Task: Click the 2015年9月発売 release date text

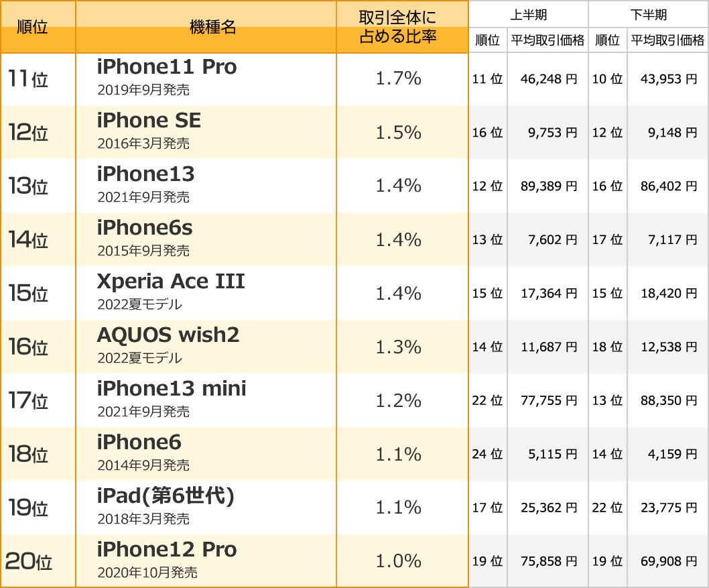Action: pos(143,251)
